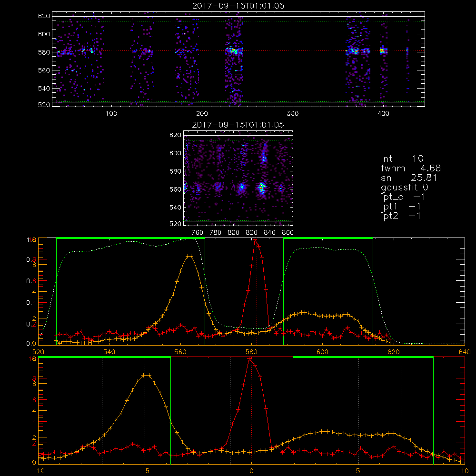This screenshot has width=476, height=476.
Task: Click the timestamp title above the small middle image
Action: point(238,125)
